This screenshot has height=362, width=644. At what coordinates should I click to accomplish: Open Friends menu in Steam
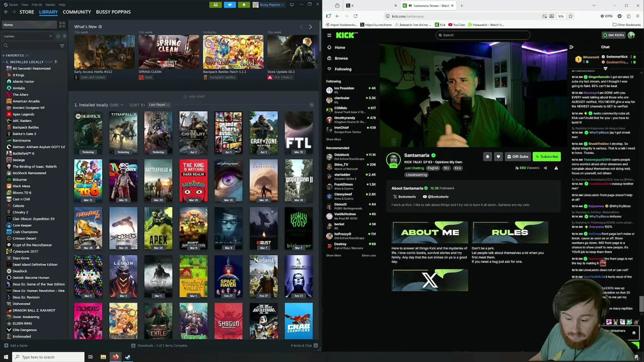(37, 5)
